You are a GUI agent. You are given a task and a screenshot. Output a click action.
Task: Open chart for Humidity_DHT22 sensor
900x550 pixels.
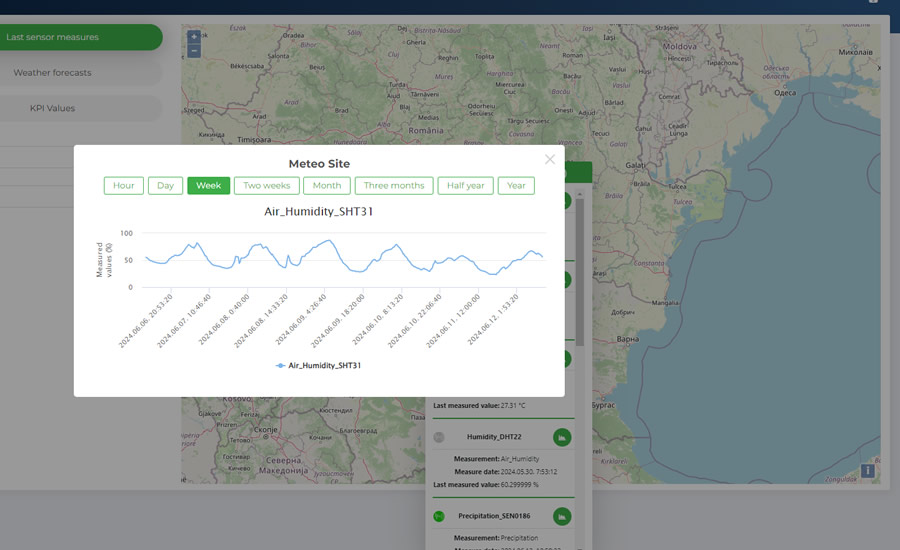pos(562,437)
